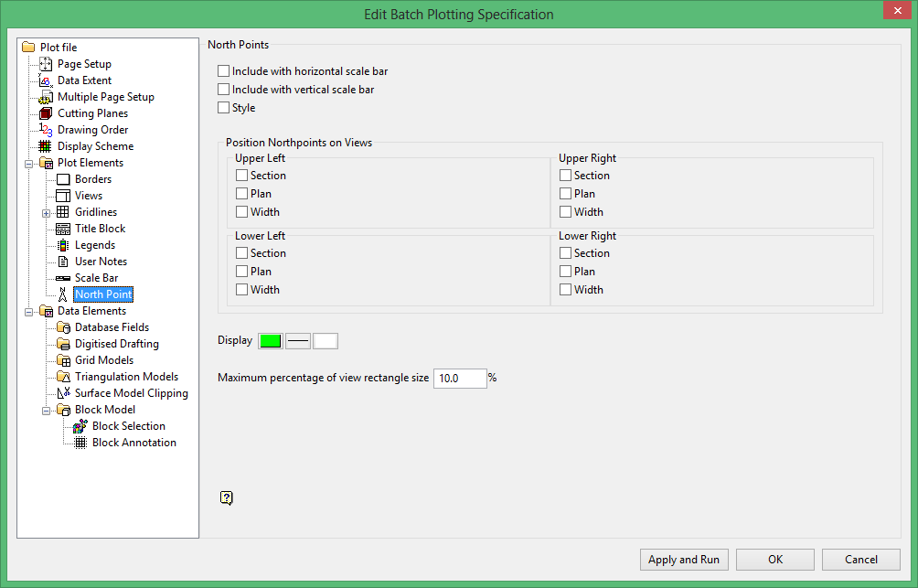
Task: Check Plan under Upper Right
Action: [566, 194]
